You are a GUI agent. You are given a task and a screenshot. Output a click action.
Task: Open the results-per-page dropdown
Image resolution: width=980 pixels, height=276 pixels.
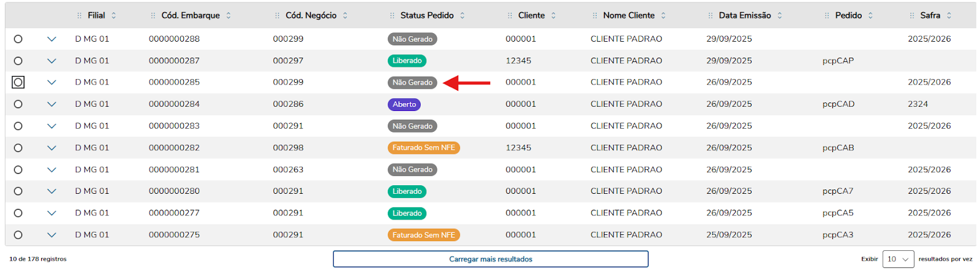point(898,259)
